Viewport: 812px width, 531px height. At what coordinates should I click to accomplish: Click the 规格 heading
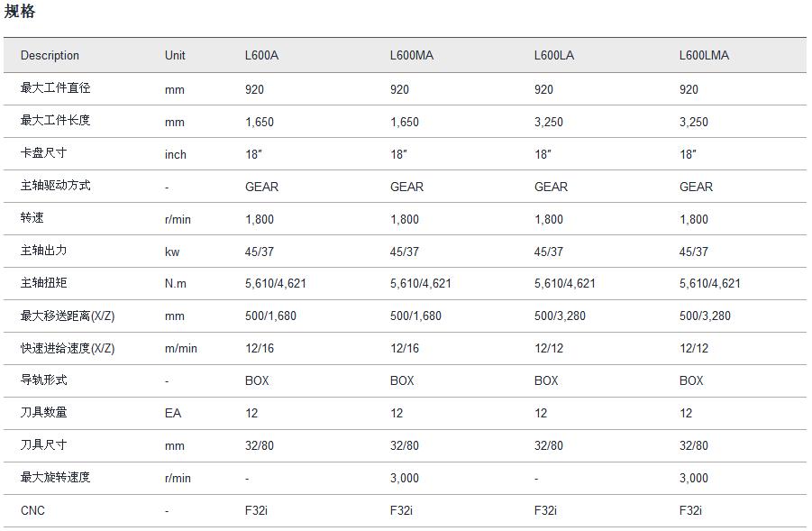(20, 12)
